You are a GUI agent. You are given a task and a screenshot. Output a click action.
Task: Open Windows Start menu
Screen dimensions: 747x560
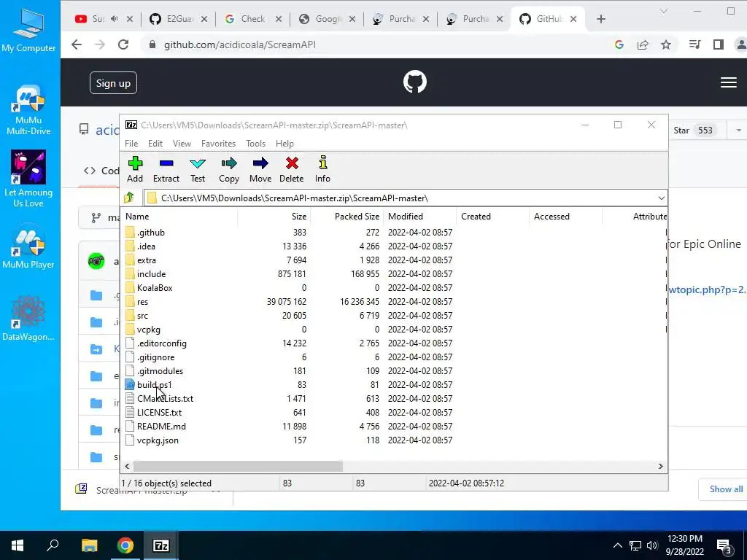(18, 545)
